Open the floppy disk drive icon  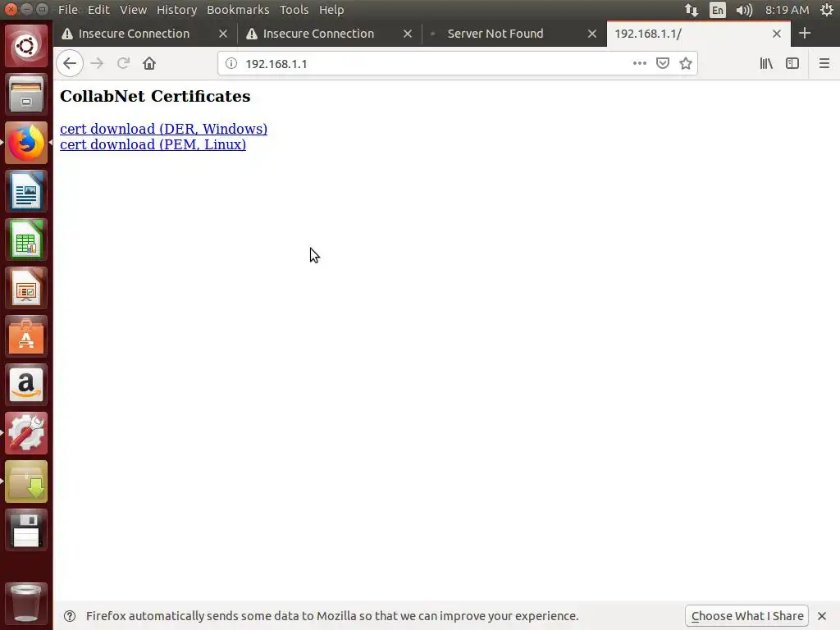pos(25,531)
